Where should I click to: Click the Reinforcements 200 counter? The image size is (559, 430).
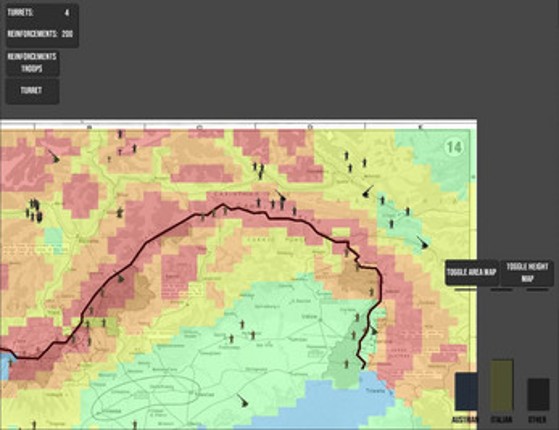[40, 34]
